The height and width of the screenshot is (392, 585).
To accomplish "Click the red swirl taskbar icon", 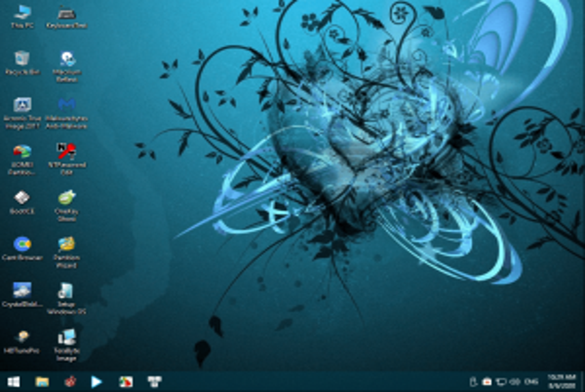I will pos(70,382).
